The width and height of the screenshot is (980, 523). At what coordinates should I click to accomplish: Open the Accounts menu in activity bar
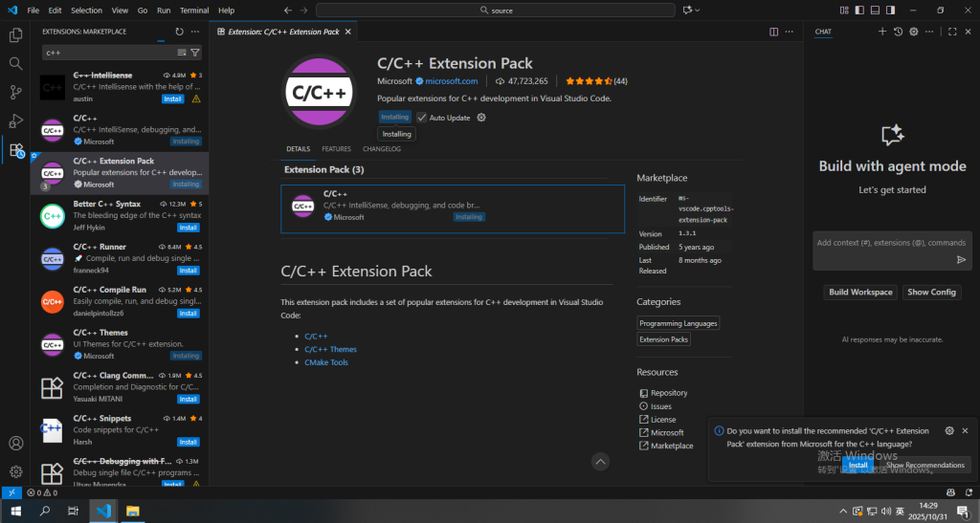coord(15,444)
